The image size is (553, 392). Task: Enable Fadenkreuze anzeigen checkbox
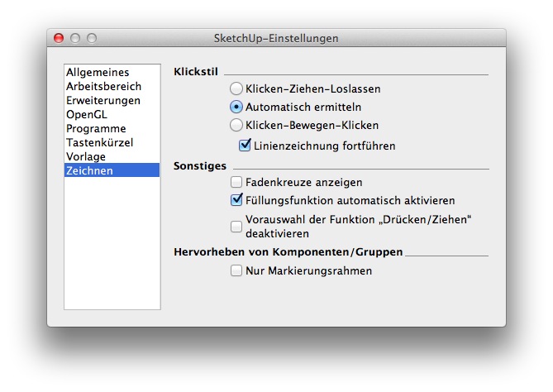236,182
